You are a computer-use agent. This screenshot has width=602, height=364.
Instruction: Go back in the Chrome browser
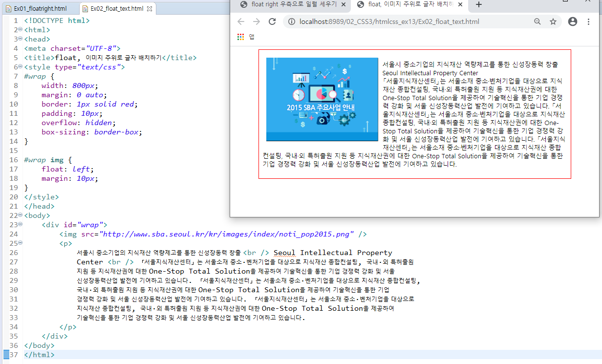[240, 21]
